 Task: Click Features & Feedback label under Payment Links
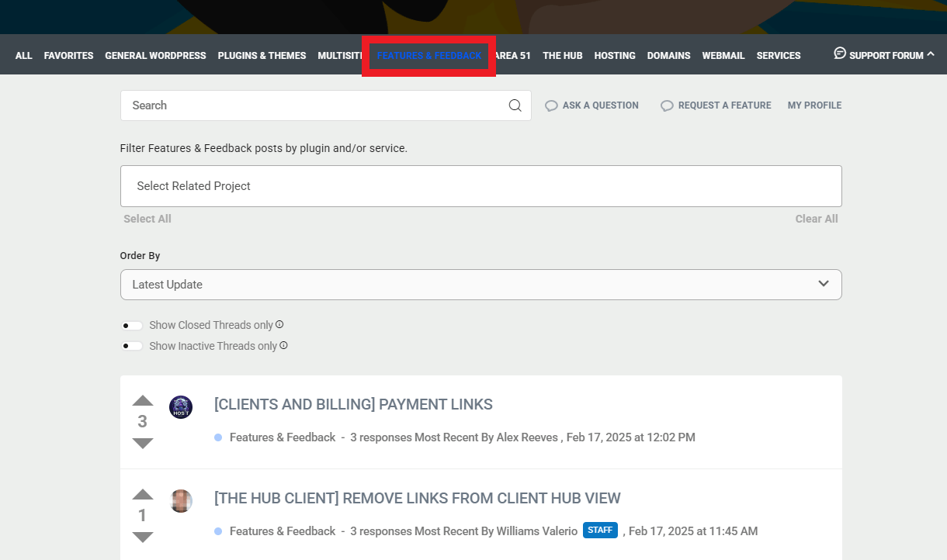(x=283, y=437)
